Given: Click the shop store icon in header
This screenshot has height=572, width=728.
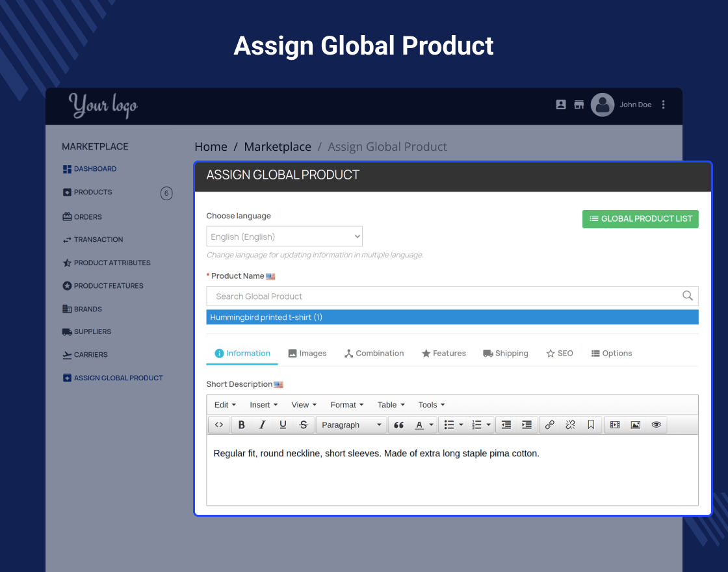Looking at the screenshot, I should click(579, 105).
